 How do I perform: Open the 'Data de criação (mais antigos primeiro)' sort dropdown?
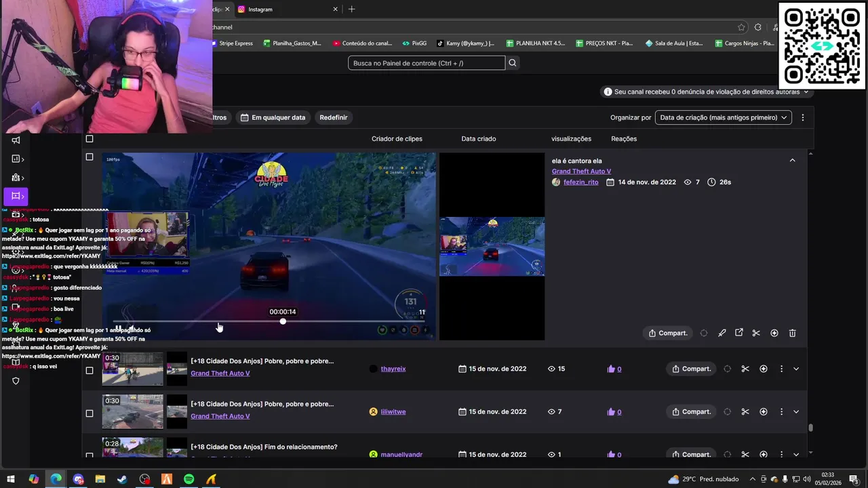(724, 117)
